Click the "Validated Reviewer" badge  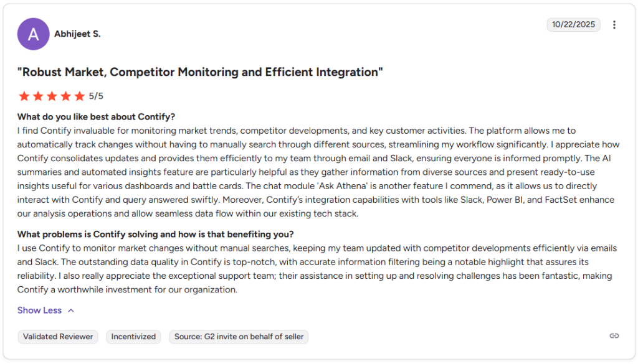coord(58,337)
